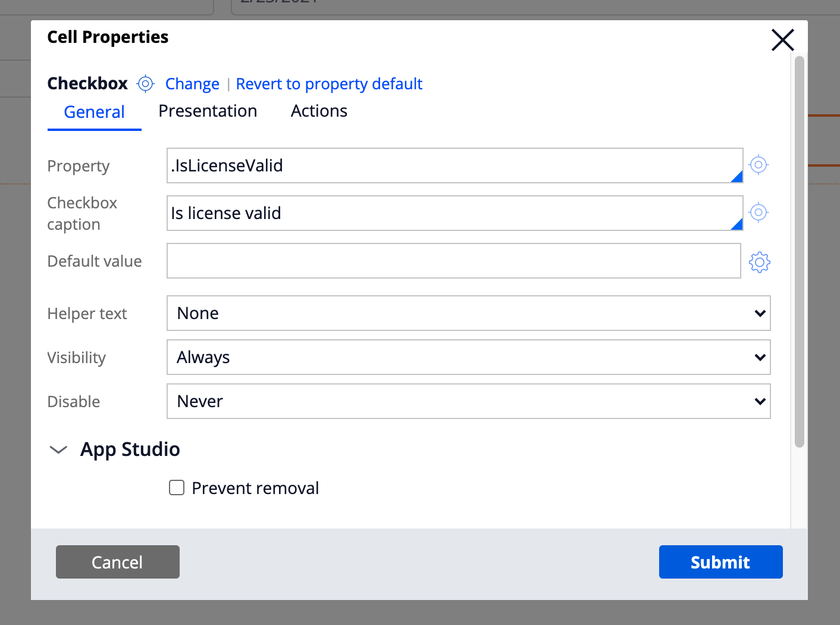
Task: Click the Change link next to Checkbox
Action: pos(192,83)
